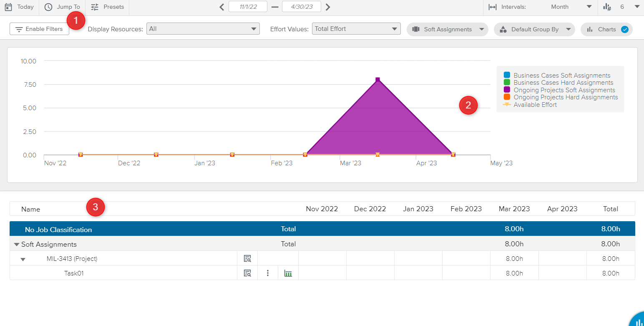
Task: Open Default Group By menu
Action: point(534,29)
